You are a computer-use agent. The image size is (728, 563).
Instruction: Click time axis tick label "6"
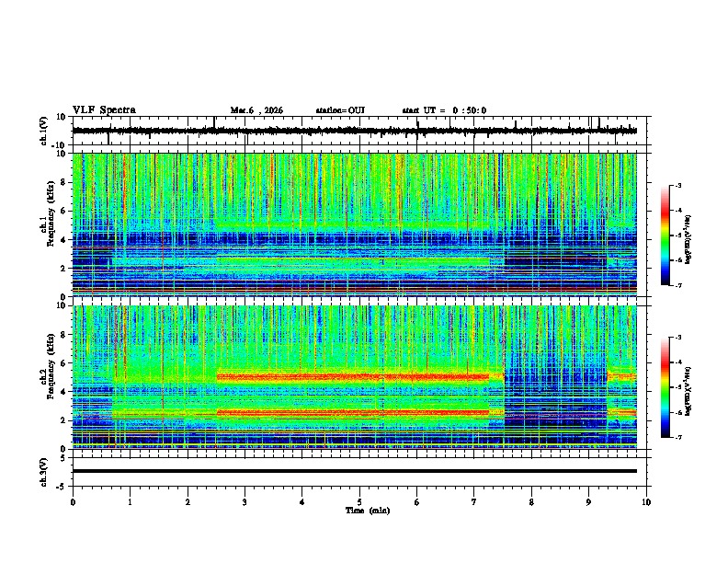click(x=417, y=502)
